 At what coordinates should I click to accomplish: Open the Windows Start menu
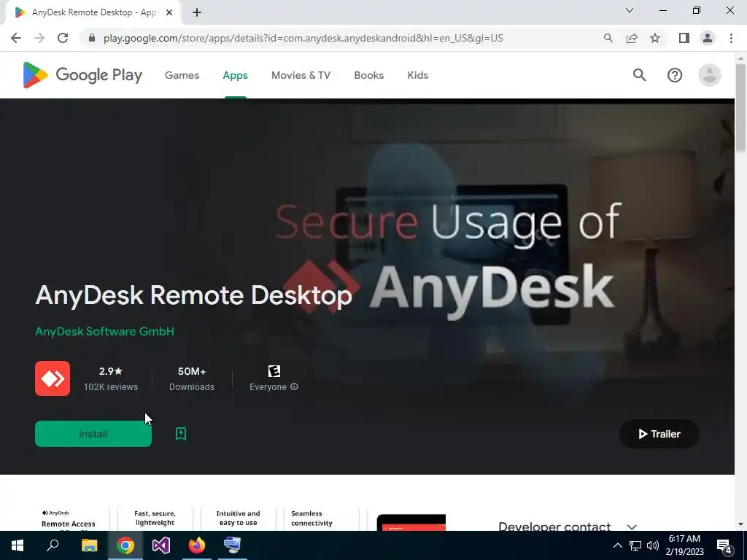(18, 545)
